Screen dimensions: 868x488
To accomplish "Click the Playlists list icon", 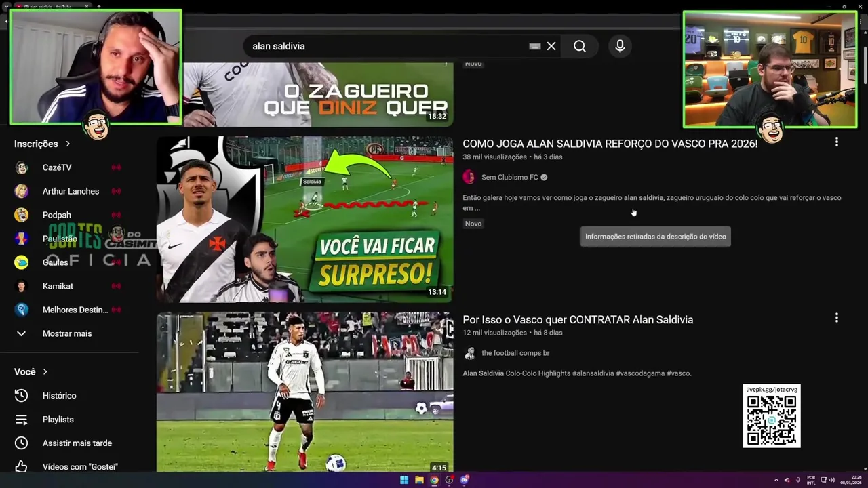I will point(22,420).
